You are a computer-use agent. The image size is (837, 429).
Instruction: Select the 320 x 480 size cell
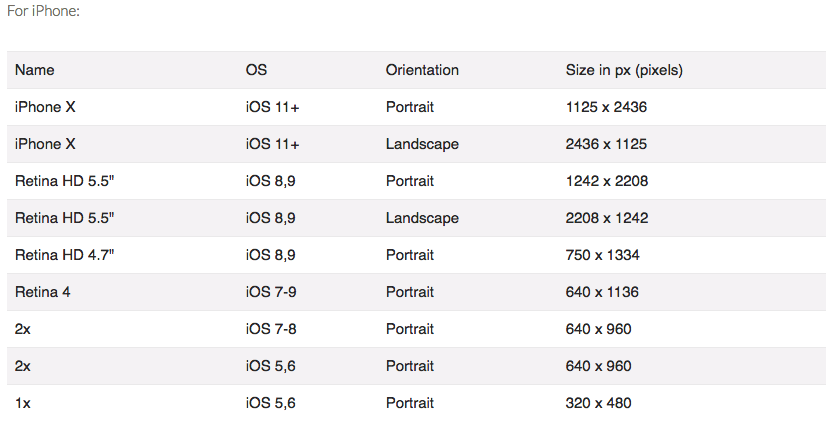pyautogui.click(x=598, y=403)
